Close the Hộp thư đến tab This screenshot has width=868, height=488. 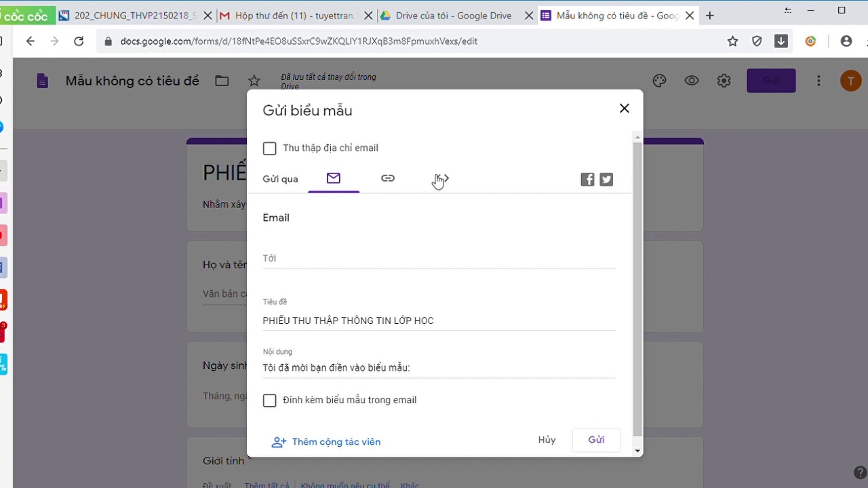coord(368,16)
